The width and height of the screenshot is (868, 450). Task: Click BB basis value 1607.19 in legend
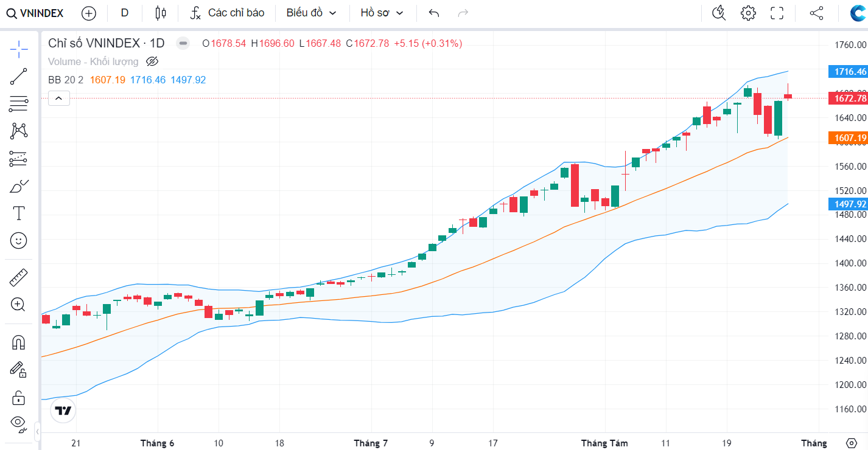[108, 80]
